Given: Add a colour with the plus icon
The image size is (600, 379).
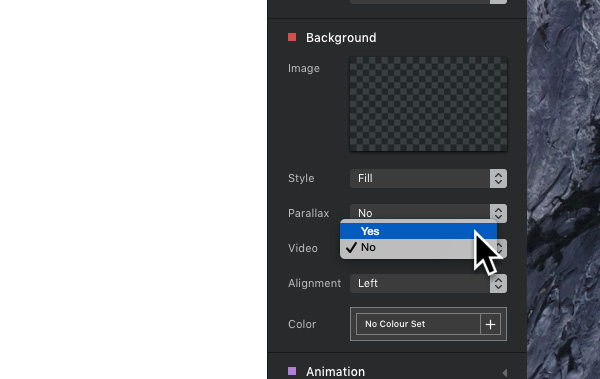Looking at the screenshot, I should [x=490, y=324].
